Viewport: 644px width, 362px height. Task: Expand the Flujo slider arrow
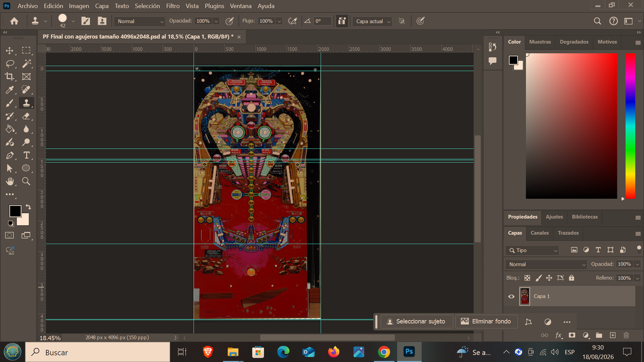coord(279,21)
